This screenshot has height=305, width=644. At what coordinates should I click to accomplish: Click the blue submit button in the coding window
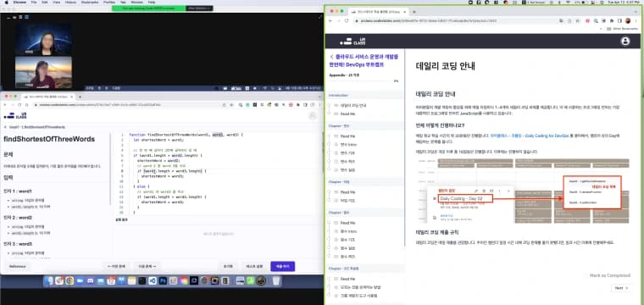pos(282,266)
